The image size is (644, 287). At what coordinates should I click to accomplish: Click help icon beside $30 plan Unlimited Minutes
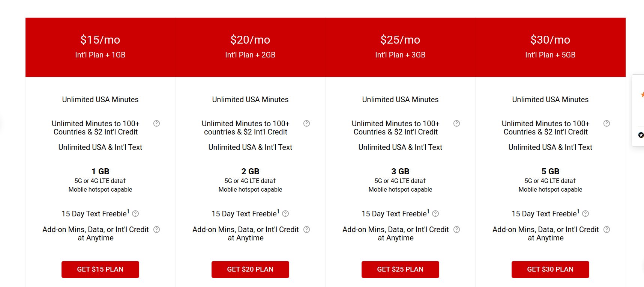click(606, 124)
